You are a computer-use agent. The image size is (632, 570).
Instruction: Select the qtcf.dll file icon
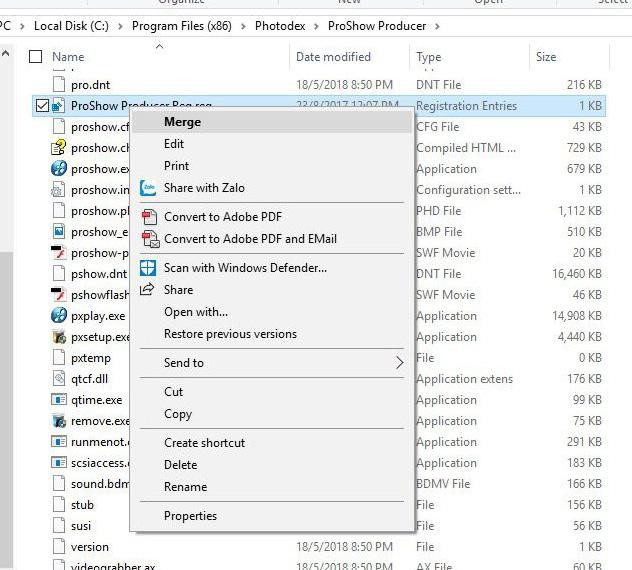[x=59, y=379]
